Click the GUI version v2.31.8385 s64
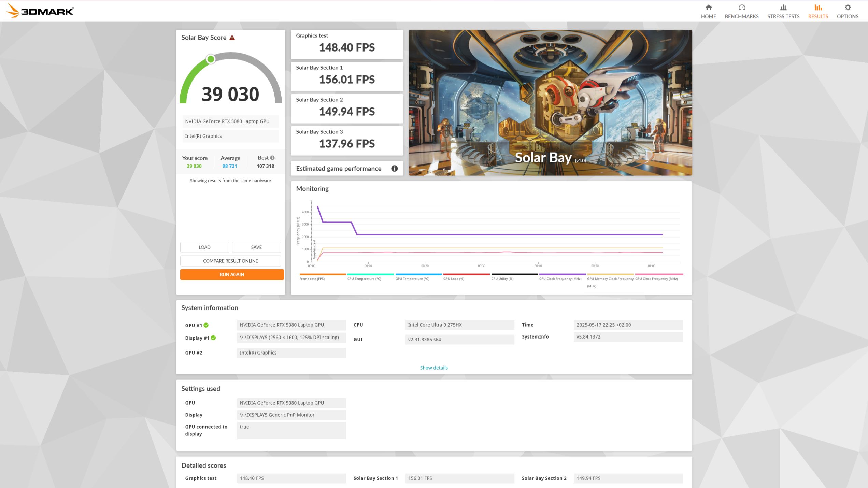868x488 pixels. point(459,339)
